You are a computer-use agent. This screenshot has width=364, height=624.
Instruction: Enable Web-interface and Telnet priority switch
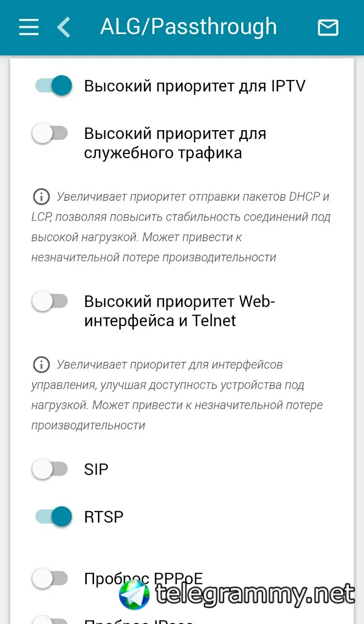pos(50,301)
